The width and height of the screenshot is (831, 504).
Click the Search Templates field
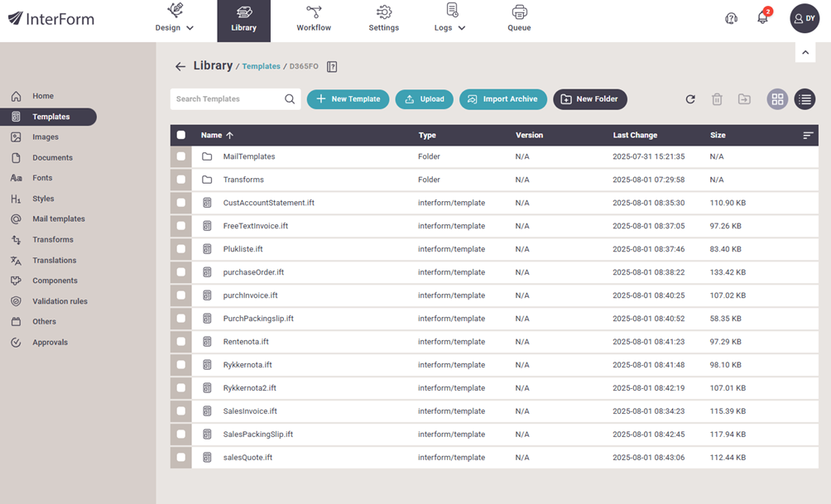click(228, 99)
